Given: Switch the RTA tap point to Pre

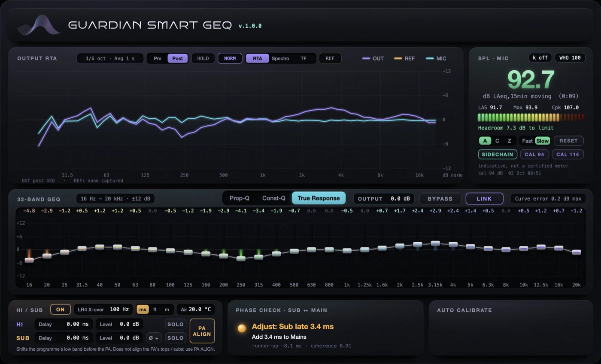Looking at the screenshot, I should pos(158,58).
